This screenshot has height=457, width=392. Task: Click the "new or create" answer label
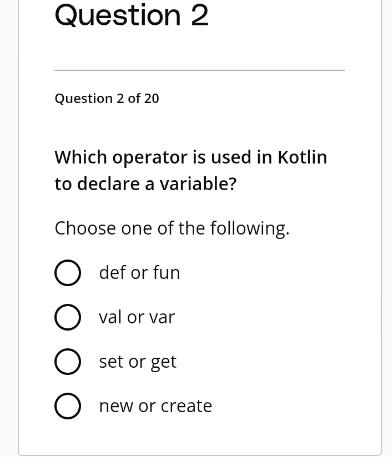point(155,406)
